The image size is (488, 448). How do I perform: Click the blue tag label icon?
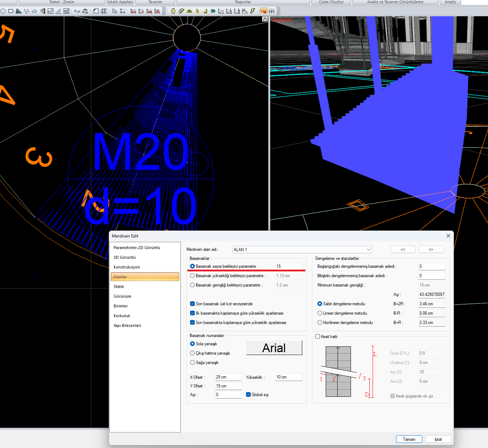click(213, 11)
